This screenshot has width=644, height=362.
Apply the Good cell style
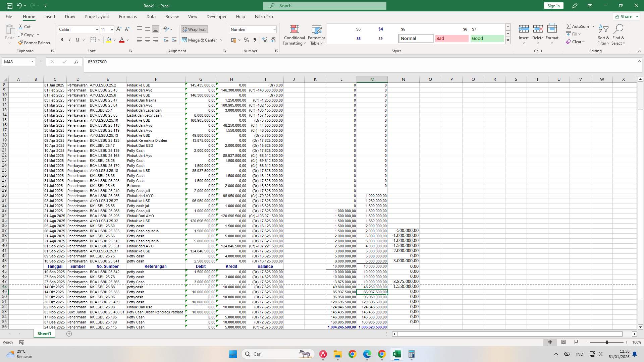point(487,38)
